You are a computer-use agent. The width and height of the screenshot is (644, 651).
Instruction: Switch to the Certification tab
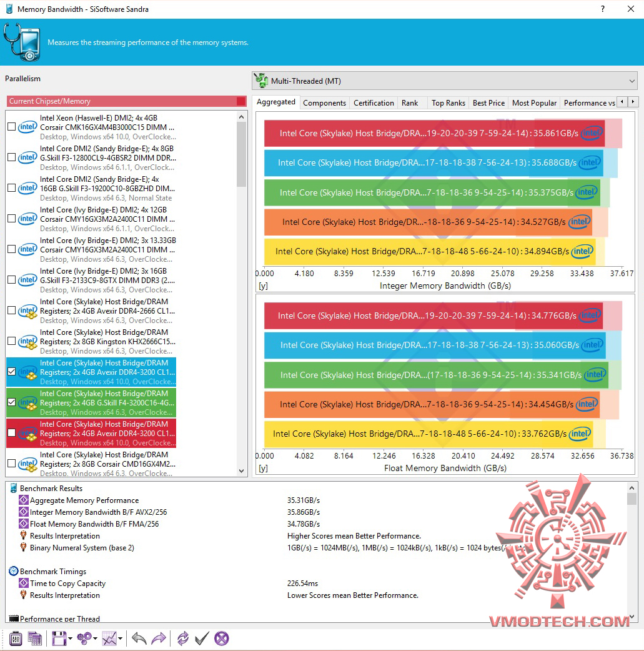[374, 103]
